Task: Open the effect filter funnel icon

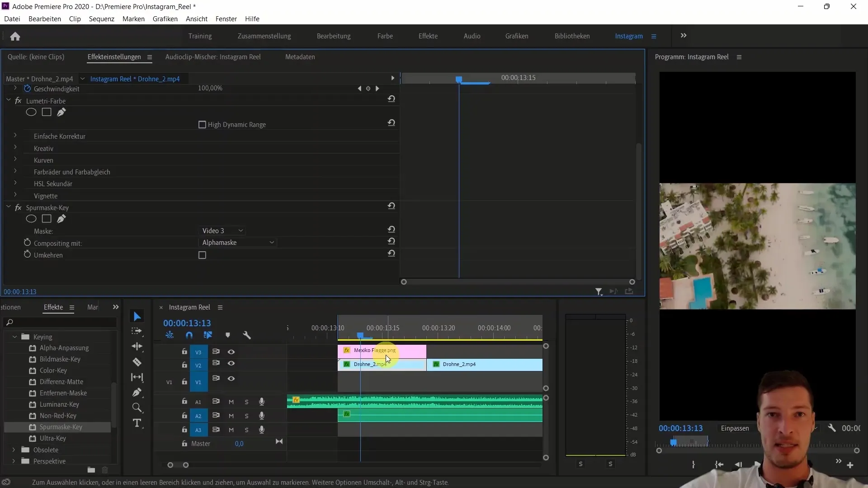Action: 599,292
